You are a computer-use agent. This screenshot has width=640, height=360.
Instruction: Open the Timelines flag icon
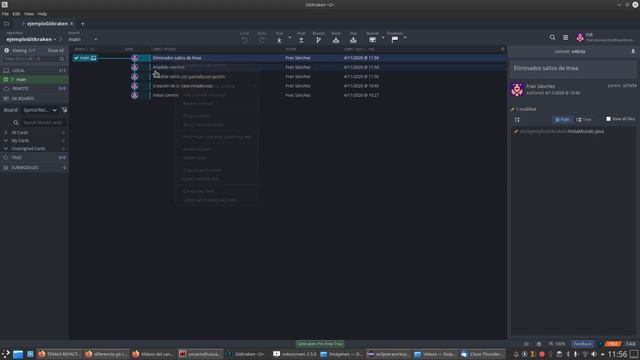point(395,40)
